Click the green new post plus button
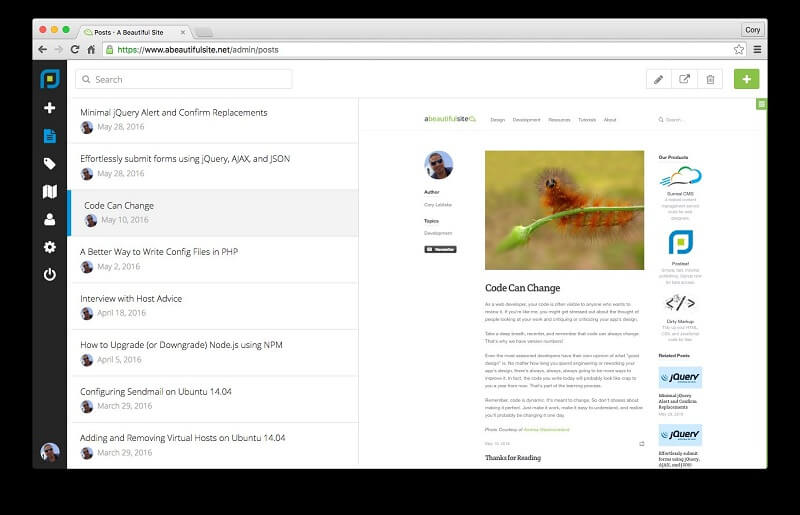The width and height of the screenshot is (800, 515). 746,79
